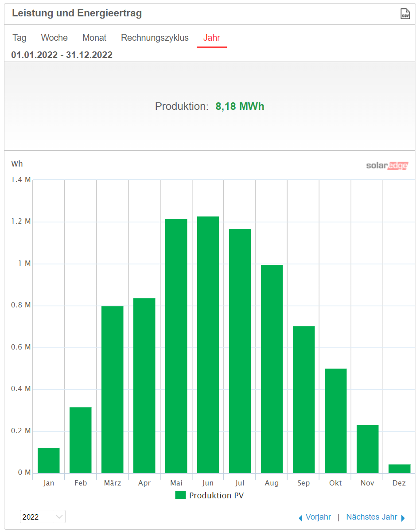
Task: Switch to the Woche tab
Action: tap(54, 38)
